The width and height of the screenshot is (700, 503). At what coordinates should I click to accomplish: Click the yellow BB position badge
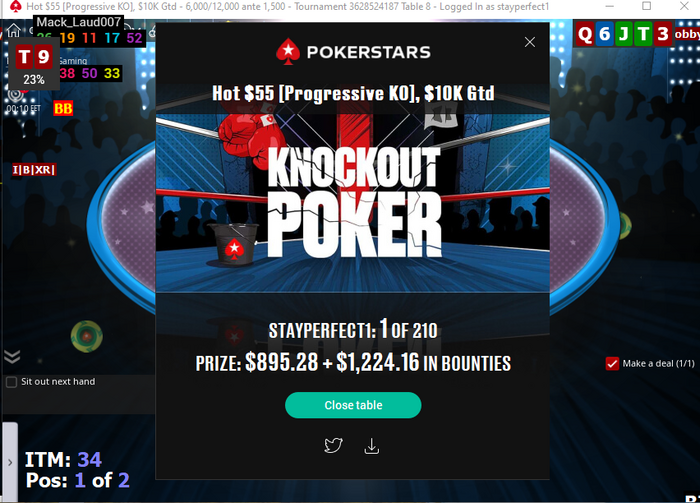pos(63,108)
